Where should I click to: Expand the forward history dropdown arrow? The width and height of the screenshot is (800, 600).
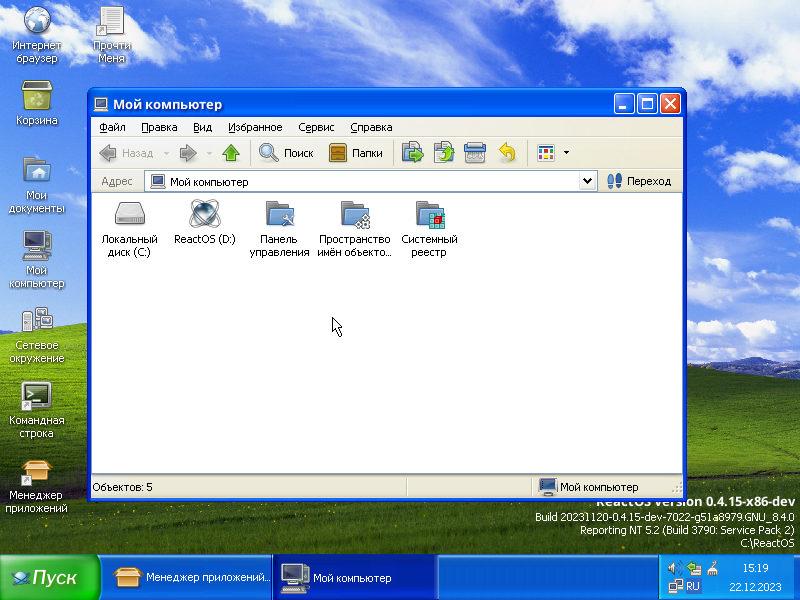click(x=209, y=153)
